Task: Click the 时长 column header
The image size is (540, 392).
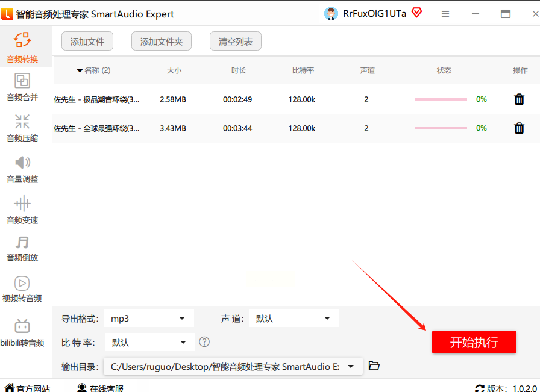Action: [x=238, y=70]
